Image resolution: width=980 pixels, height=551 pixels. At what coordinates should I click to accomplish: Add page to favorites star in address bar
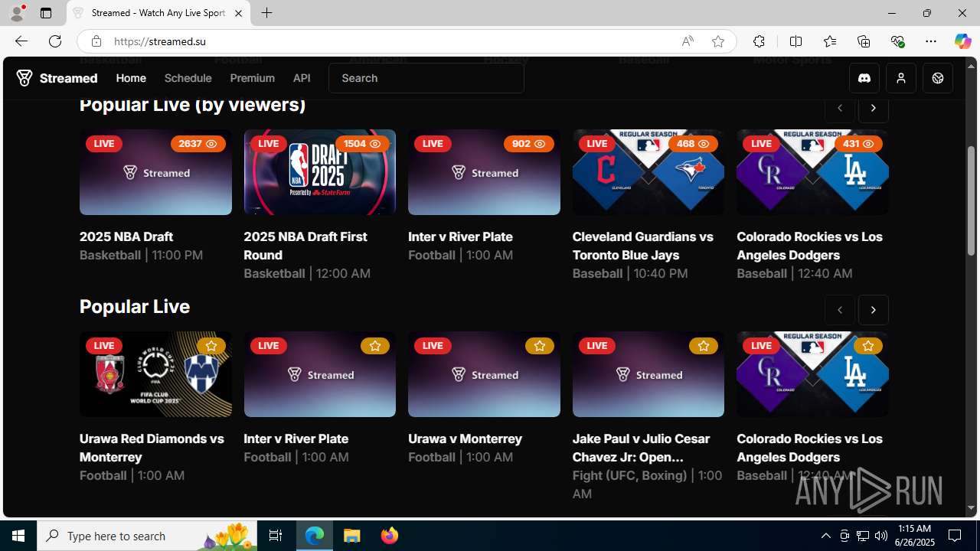click(x=718, y=41)
